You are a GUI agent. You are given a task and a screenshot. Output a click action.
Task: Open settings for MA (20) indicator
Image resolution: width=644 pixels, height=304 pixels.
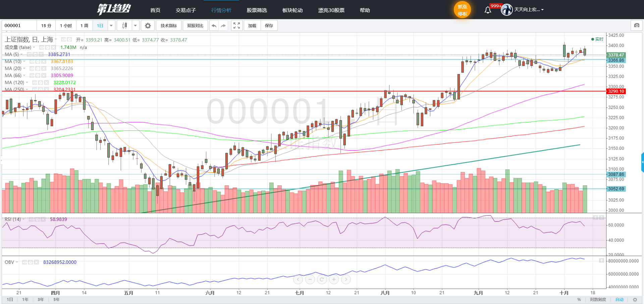[x=38, y=68]
